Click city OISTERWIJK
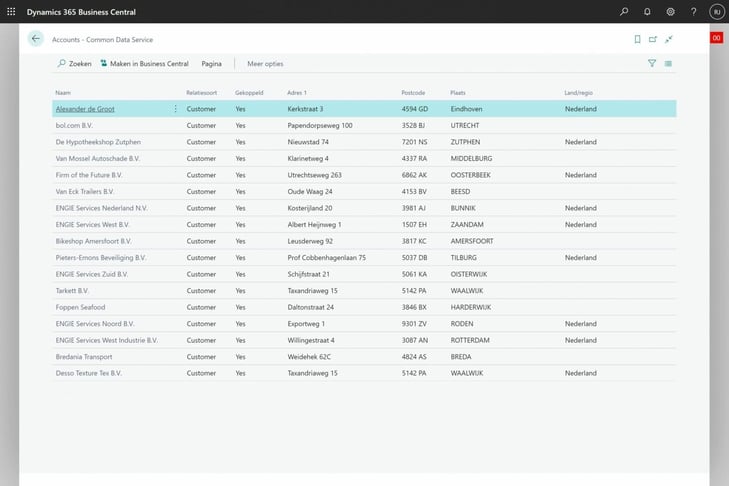Viewport: 729px width, 486px height. click(469, 274)
